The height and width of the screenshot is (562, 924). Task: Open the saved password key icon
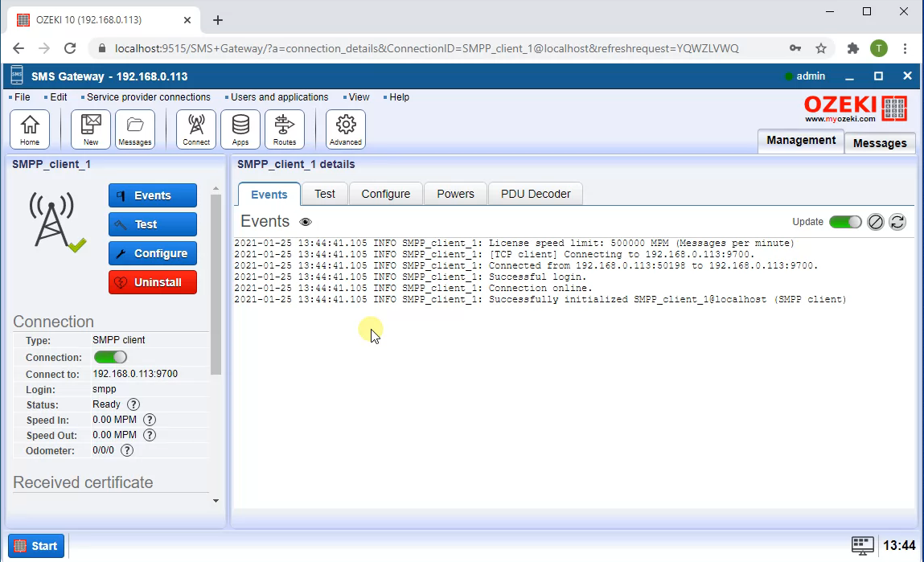(x=795, y=48)
